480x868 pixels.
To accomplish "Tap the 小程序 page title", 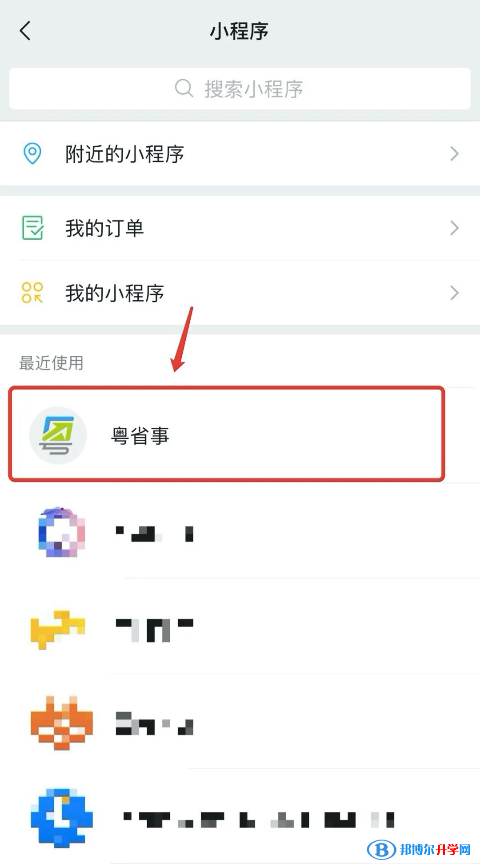I will click(x=239, y=31).
